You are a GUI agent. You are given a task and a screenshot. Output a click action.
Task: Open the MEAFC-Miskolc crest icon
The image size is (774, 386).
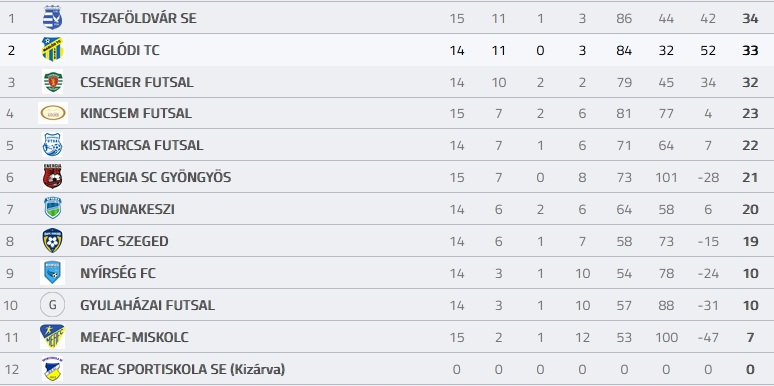tap(52, 337)
